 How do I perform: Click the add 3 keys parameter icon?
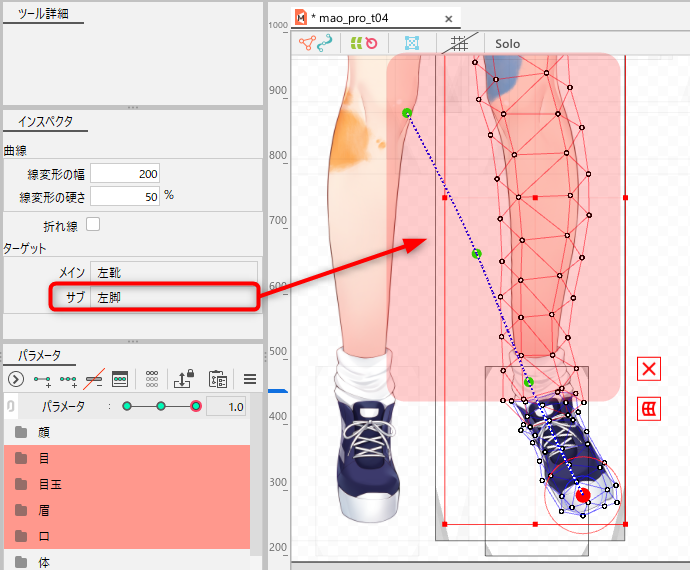point(67,379)
